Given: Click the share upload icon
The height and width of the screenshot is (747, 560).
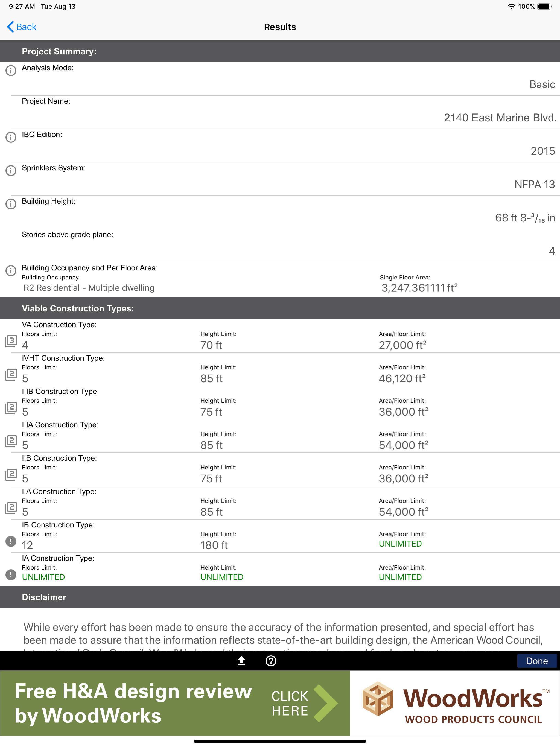Looking at the screenshot, I should pos(241,661).
